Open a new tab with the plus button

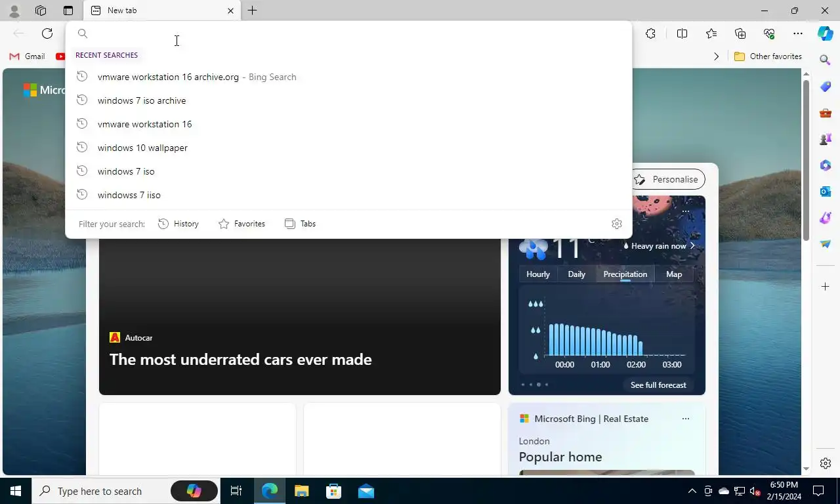tap(252, 10)
